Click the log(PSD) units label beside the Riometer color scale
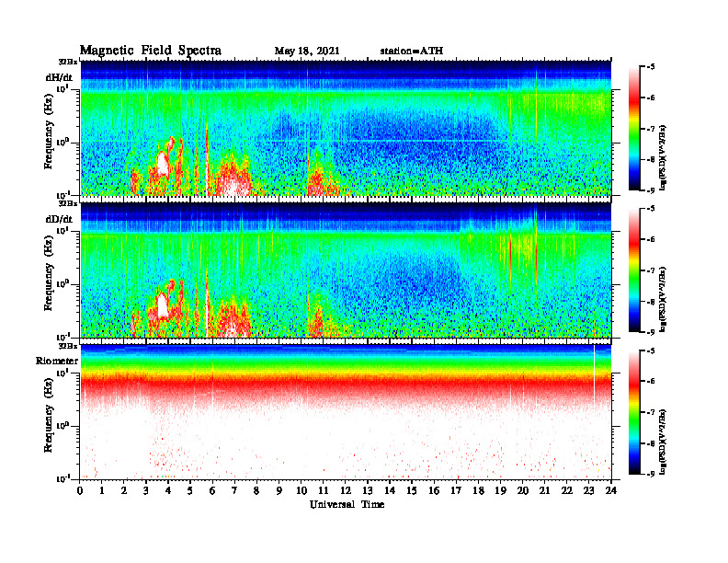The width and height of the screenshot is (728, 563). point(663,442)
